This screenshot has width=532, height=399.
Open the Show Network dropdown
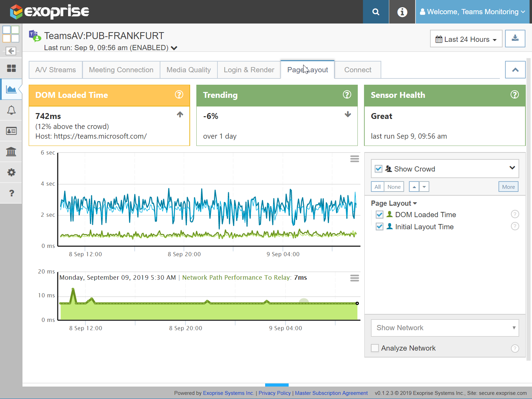(445, 328)
